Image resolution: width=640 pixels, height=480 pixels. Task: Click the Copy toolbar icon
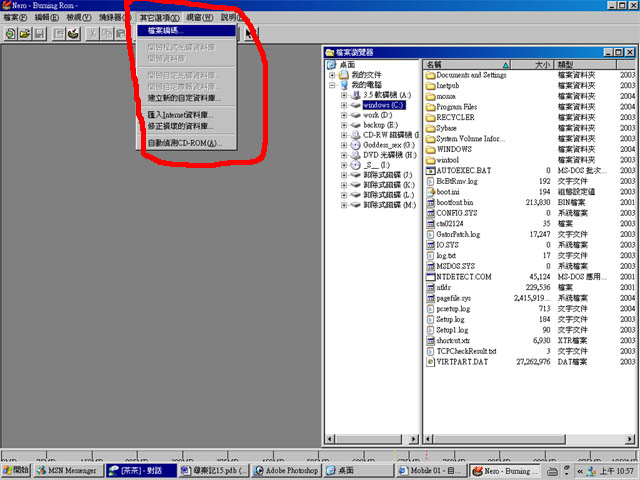pos(107,34)
